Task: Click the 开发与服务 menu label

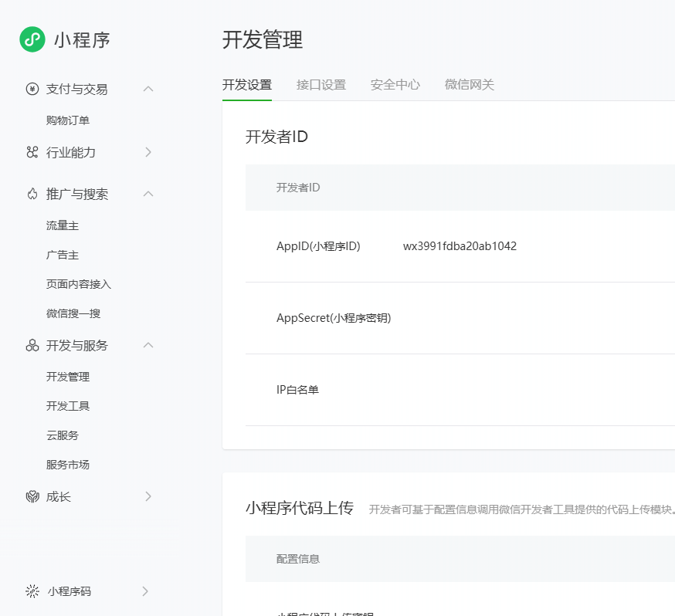Action: [76, 345]
